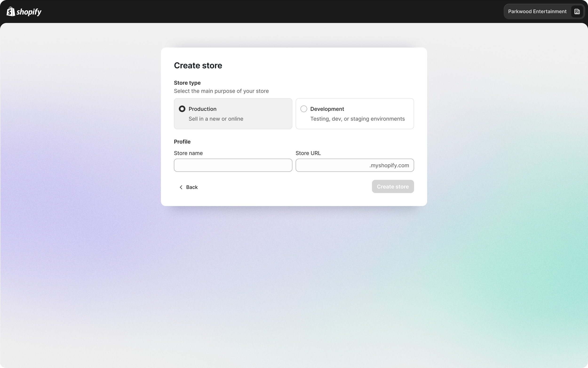Image resolution: width=588 pixels, height=368 pixels.
Task: Select the Production radio button
Action: 182,109
